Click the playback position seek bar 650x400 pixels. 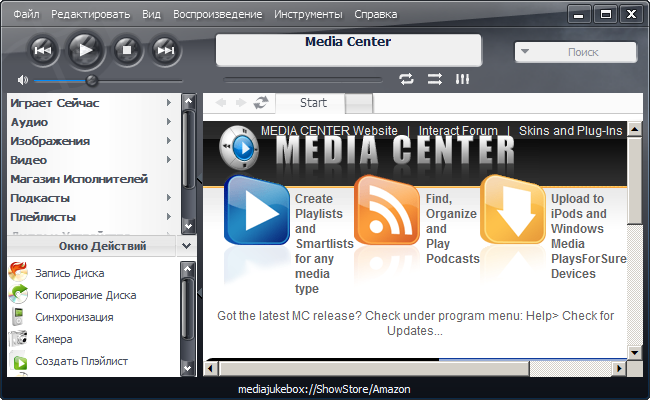303,79
